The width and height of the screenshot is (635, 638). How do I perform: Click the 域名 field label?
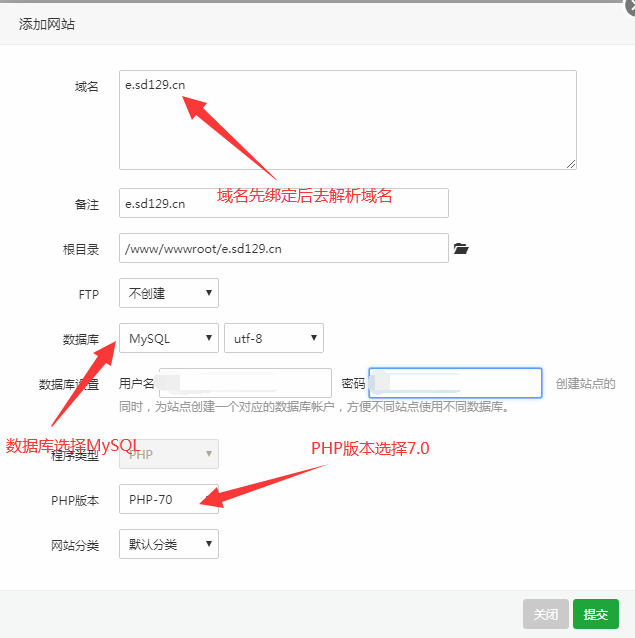(87, 87)
